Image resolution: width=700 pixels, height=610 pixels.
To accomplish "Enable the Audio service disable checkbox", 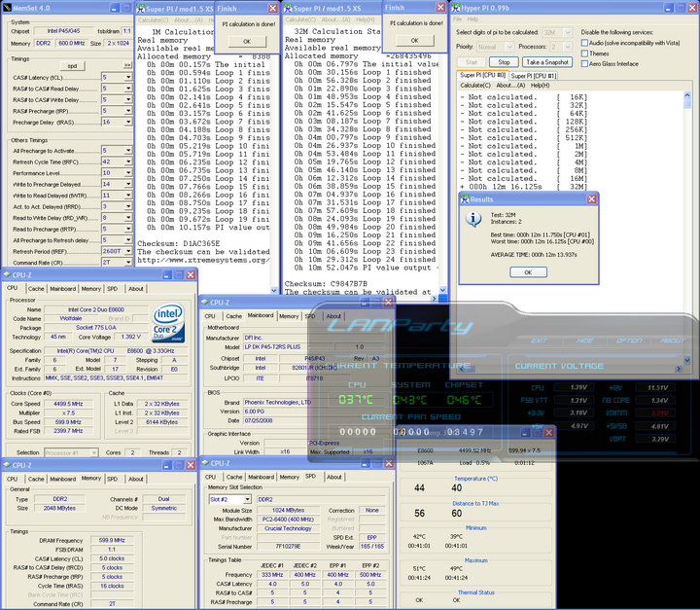I will coord(584,43).
